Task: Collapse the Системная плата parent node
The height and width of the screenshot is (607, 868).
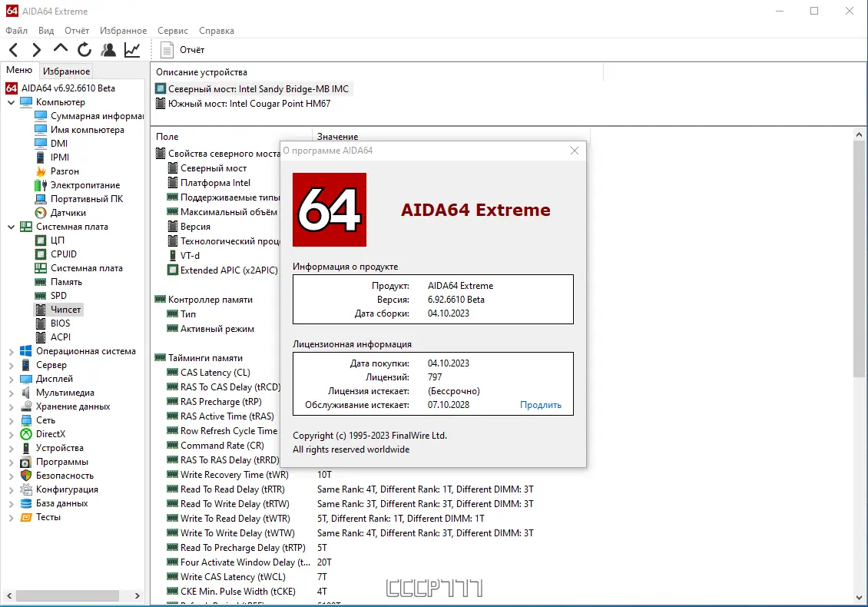Action: pyautogui.click(x=11, y=227)
